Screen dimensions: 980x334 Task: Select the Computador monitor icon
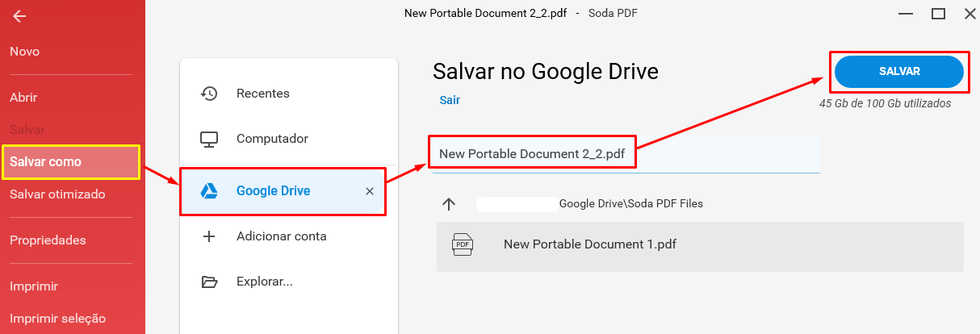[209, 139]
